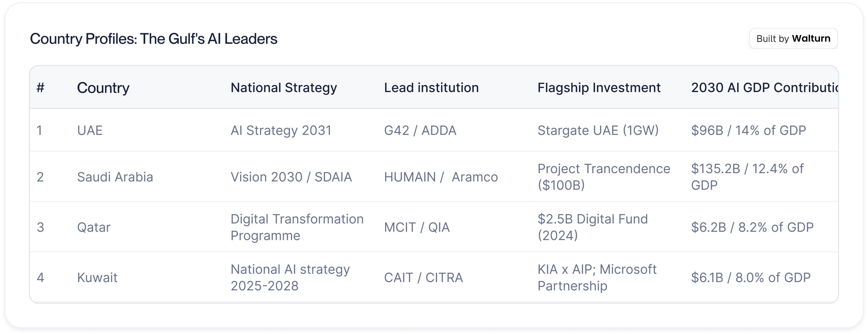Click the Built by Walturn badge
This screenshot has width=868, height=335.
[x=793, y=39]
